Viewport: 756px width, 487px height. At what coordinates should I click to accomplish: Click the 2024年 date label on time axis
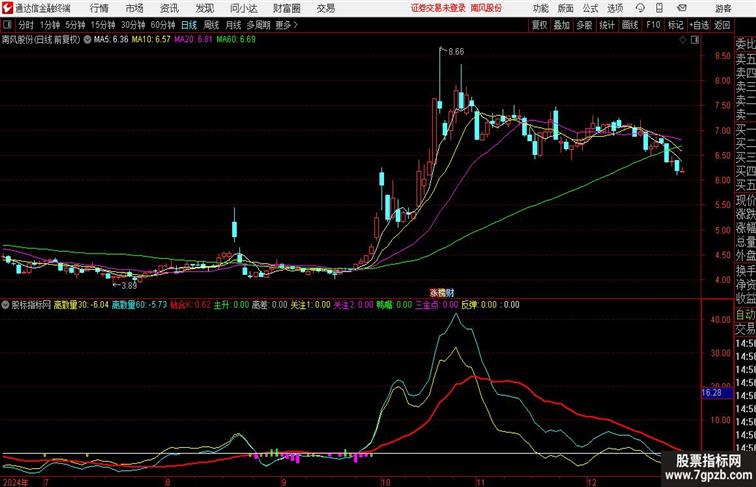tap(15, 482)
